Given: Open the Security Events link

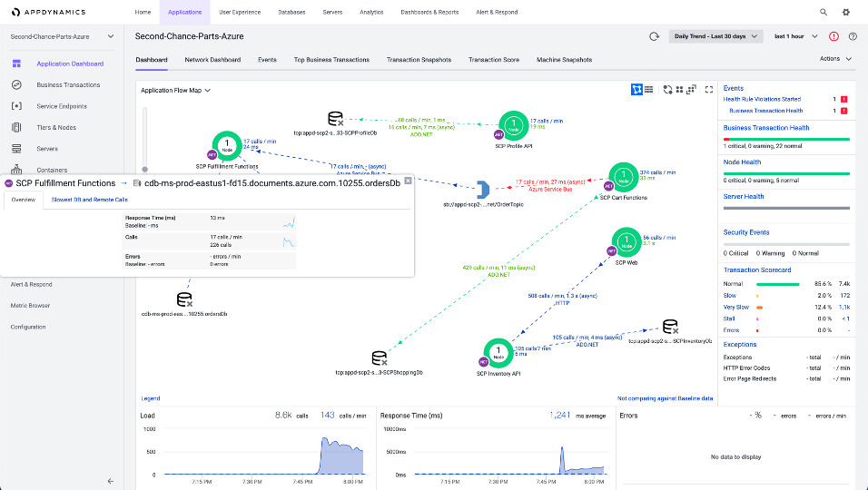Looking at the screenshot, I should pyautogui.click(x=746, y=232).
